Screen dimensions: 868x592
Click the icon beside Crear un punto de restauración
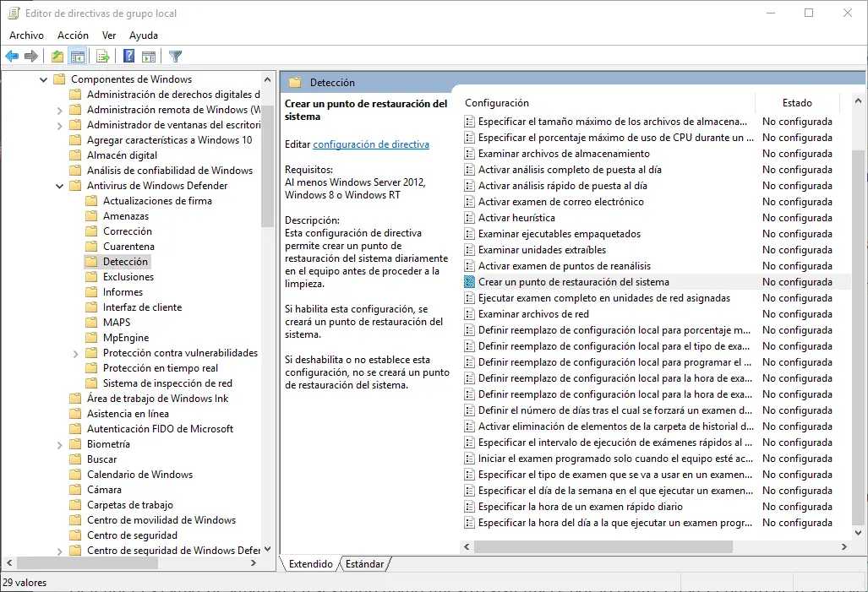coord(469,282)
